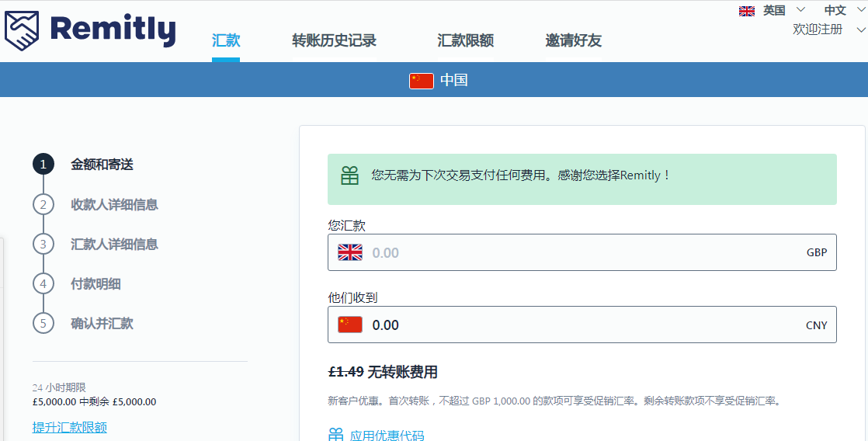The image size is (868, 441).
Task: Open the 邀请好友 tab
Action: 573,40
